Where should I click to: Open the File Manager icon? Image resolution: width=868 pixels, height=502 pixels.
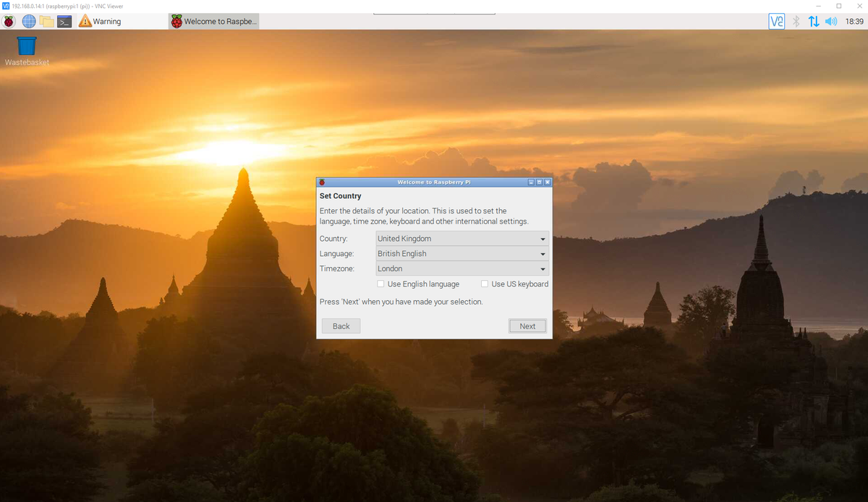(46, 21)
